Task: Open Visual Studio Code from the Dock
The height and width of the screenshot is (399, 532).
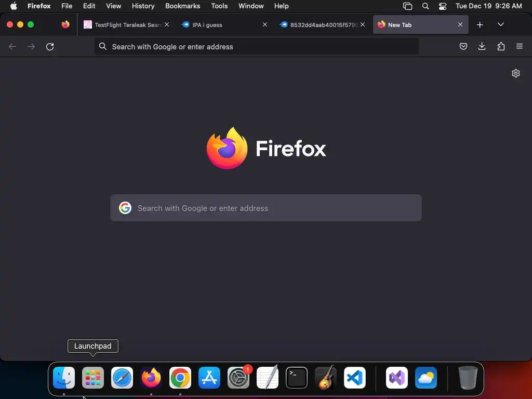Action: click(x=355, y=377)
